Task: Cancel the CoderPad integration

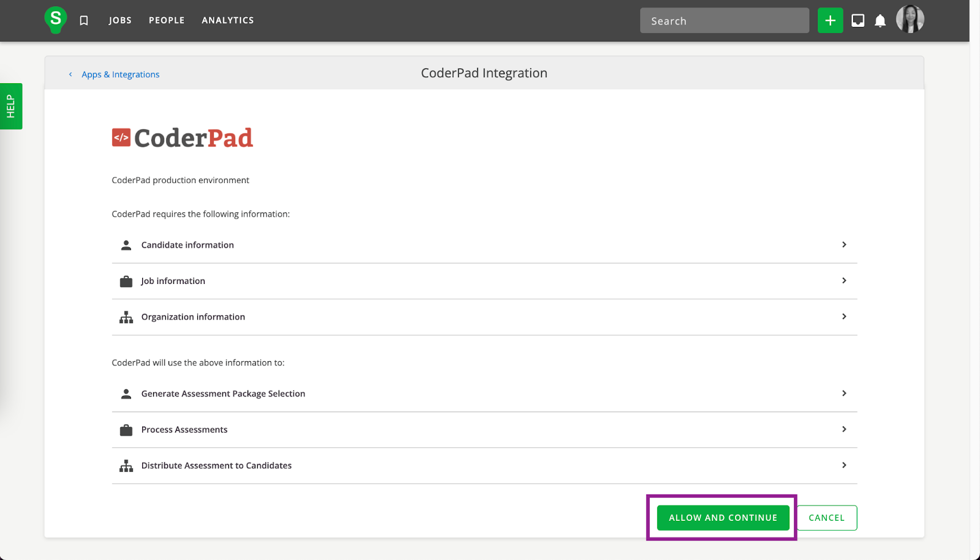Action: (826, 518)
